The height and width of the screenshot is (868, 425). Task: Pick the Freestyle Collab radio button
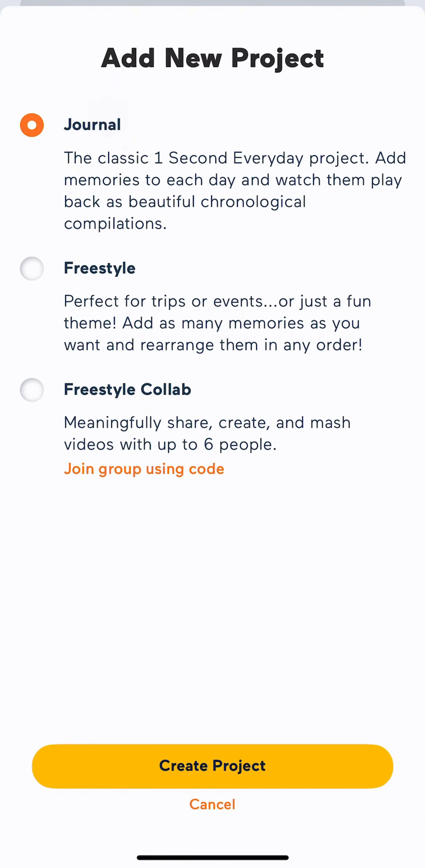point(32,390)
